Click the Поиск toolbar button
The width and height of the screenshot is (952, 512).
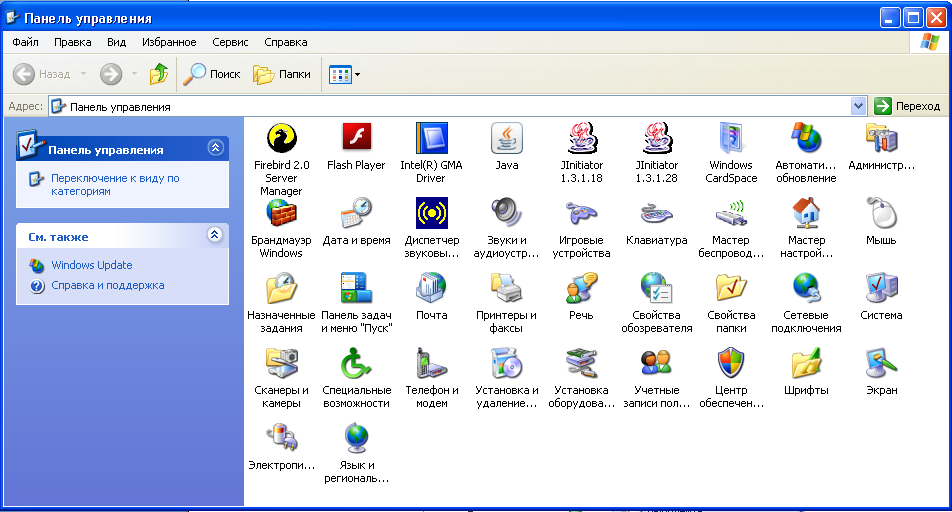pyautogui.click(x=212, y=74)
